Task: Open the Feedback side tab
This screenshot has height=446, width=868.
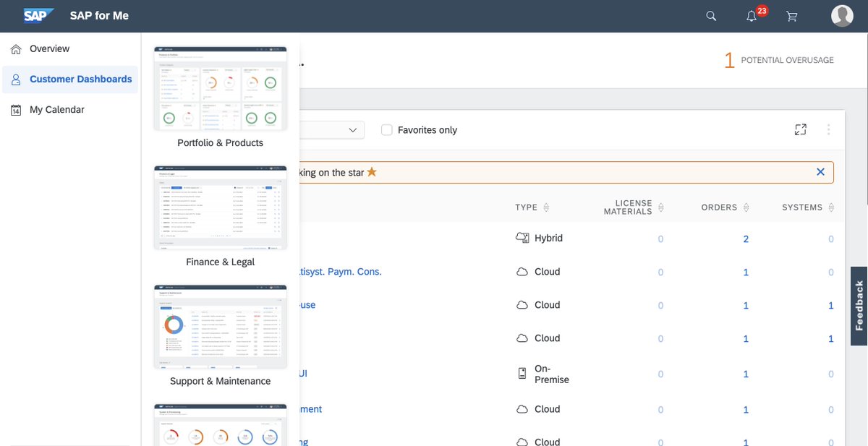Action: 859,306
